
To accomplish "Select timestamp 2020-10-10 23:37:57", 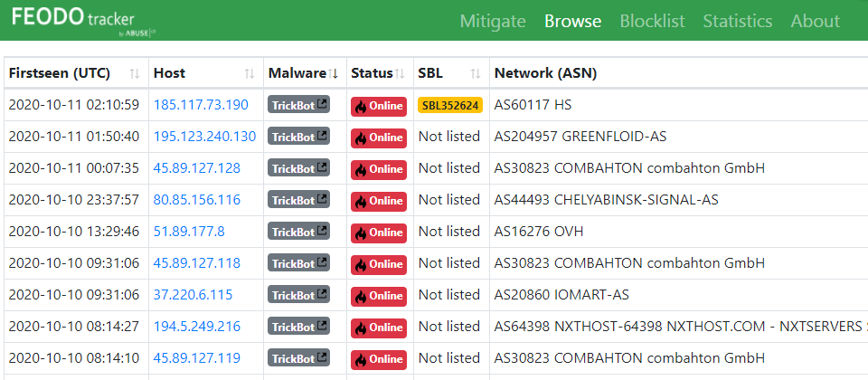I will coord(73,199).
